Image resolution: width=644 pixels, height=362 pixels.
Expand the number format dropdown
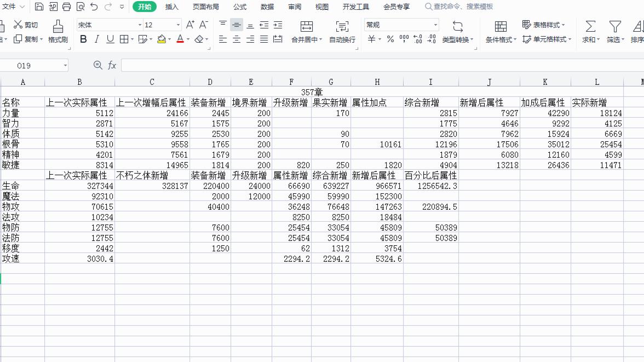435,25
